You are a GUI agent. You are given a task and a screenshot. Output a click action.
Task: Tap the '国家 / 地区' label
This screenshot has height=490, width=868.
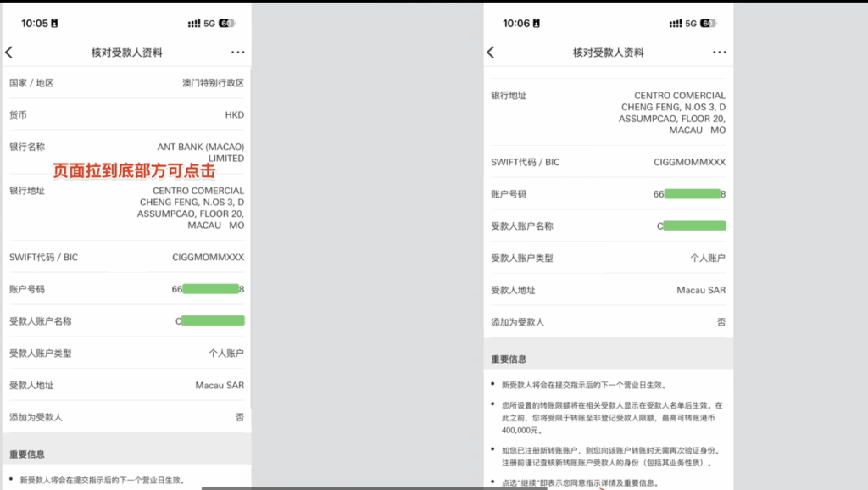tap(31, 83)
